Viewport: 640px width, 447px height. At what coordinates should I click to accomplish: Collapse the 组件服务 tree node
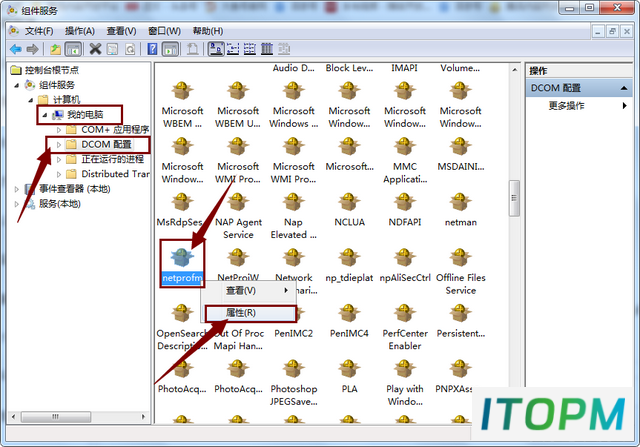click(x=17, y=85)
